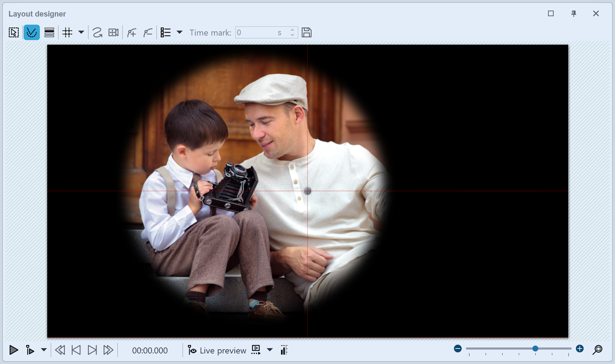Click the zoom in plus button
The image size is (615, 364).
click(580, 349)
